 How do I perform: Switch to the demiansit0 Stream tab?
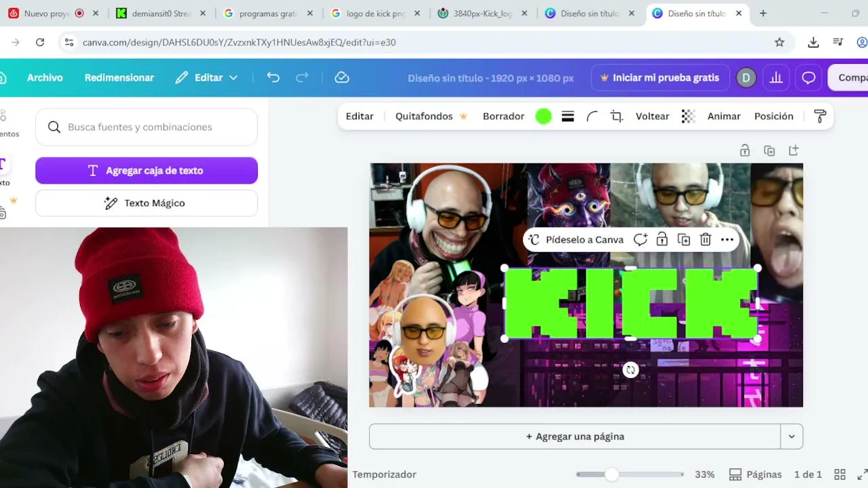click(160, 13)
